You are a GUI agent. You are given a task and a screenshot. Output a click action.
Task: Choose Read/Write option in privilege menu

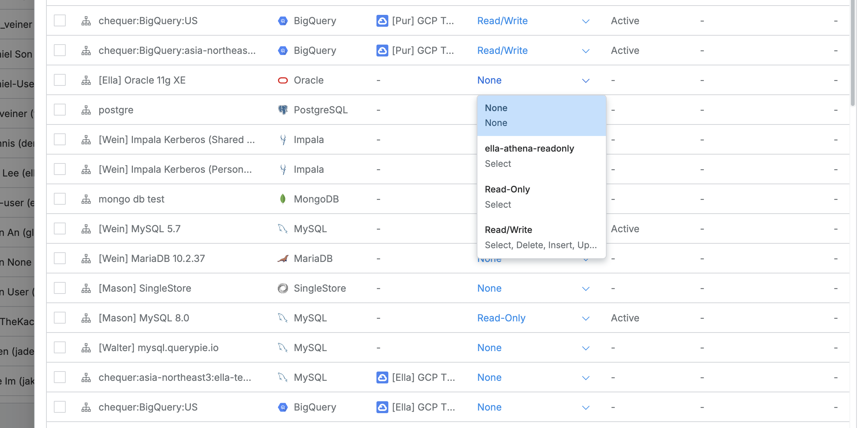point(542,237)
